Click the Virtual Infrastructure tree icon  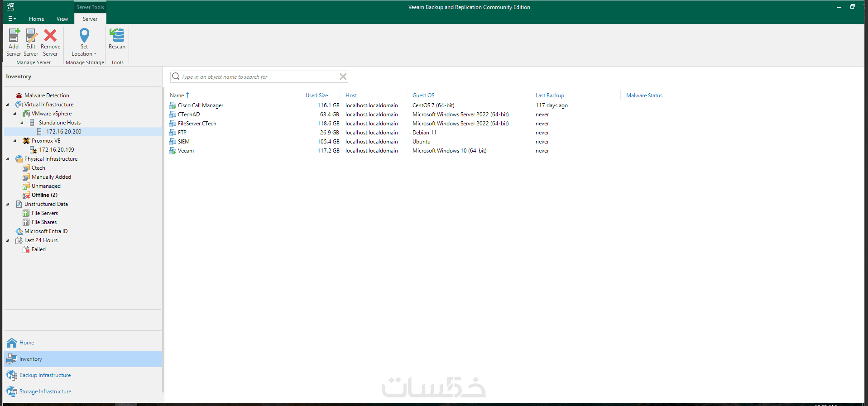click(x=19, y=105)
